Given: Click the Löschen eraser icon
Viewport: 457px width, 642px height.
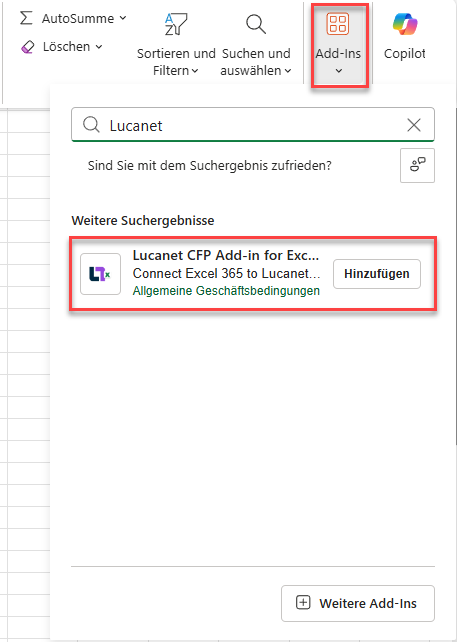Looking at the screenshot, I should point(27,47).
